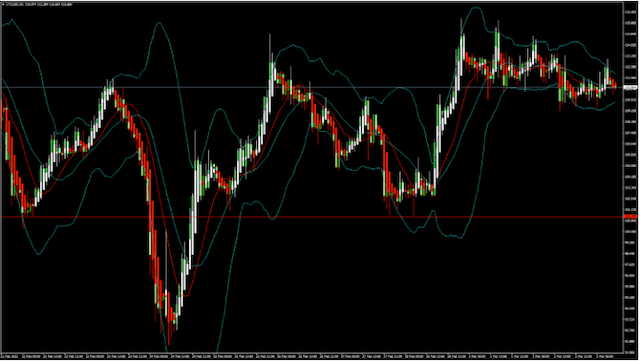
Task: Click the lower Bollinger band's trough at far left
Action: (39, 254)
